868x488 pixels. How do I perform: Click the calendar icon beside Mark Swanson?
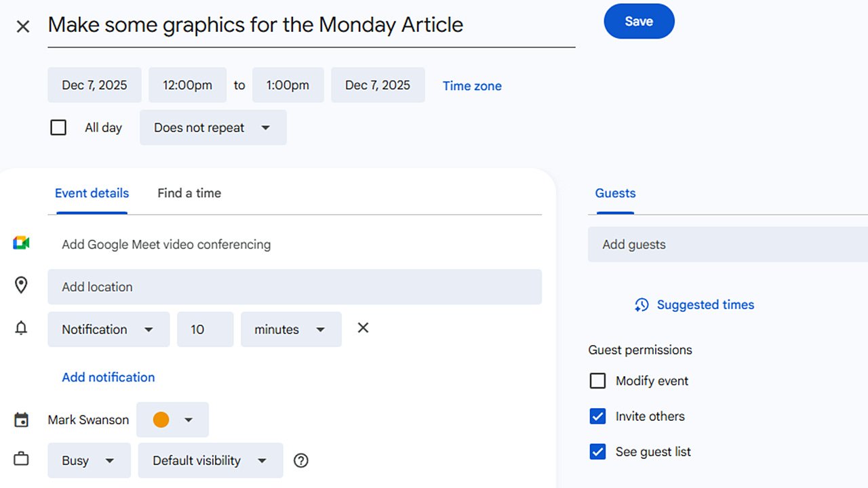click(21, 420)
